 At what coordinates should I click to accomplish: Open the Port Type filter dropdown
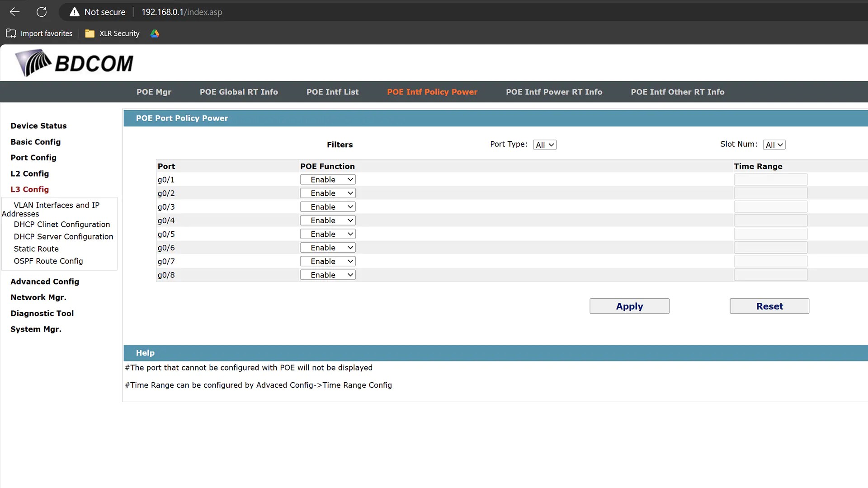[545, 145]
